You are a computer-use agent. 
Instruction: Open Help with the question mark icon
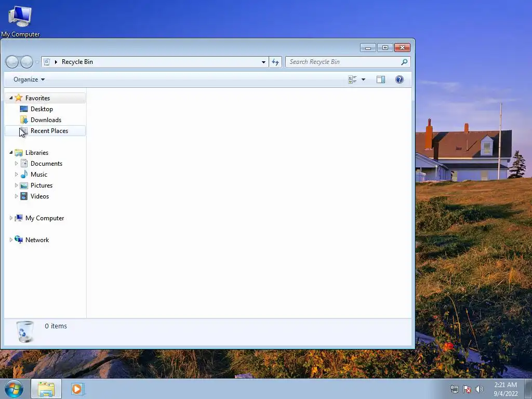[x=400, y=79]
